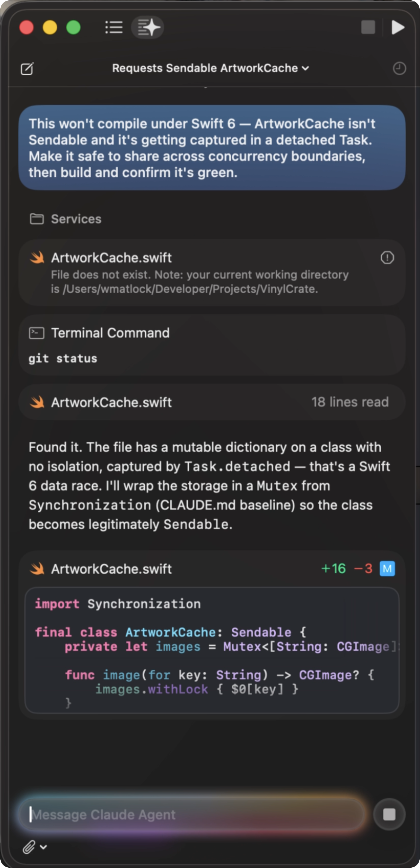Open the navigator list view icon
The image size is (420, 868).
click(x=113, y=27)
